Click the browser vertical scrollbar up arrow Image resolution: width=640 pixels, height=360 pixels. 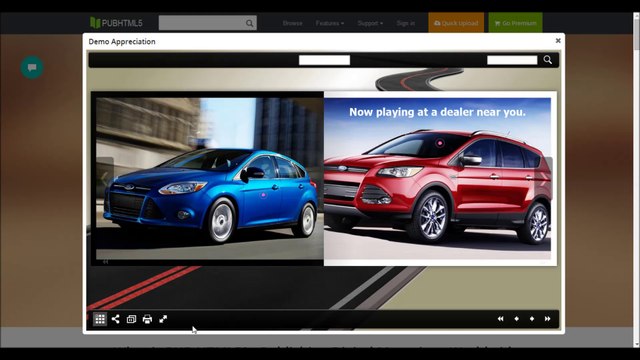636,16
